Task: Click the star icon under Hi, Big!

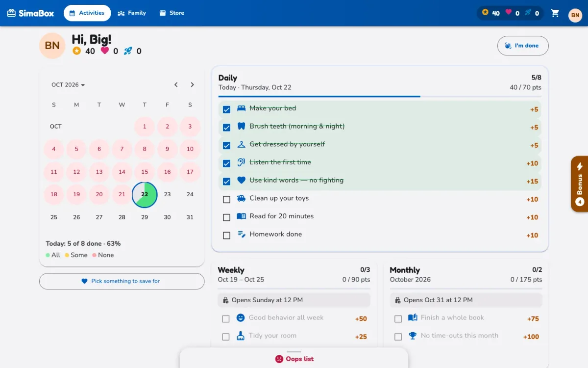Action: (77, 51)
